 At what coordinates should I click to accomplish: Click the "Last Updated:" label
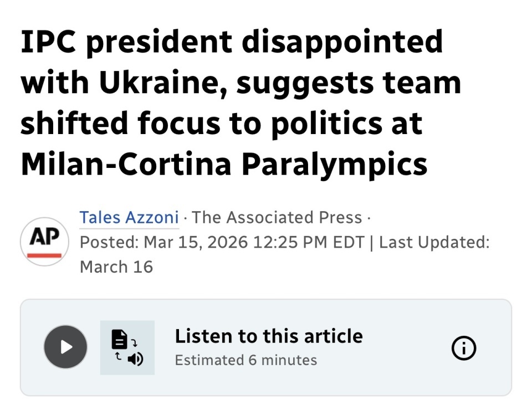(x=434, y=242)
